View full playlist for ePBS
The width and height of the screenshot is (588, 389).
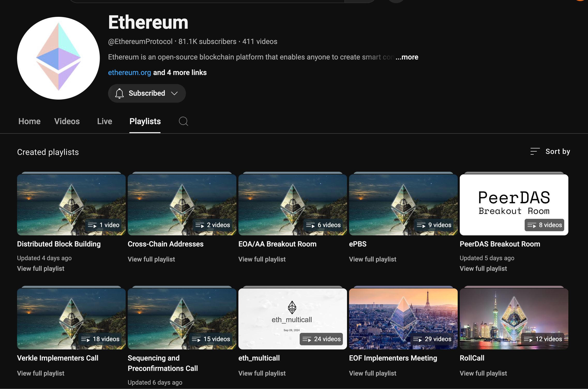pos(372,259)
